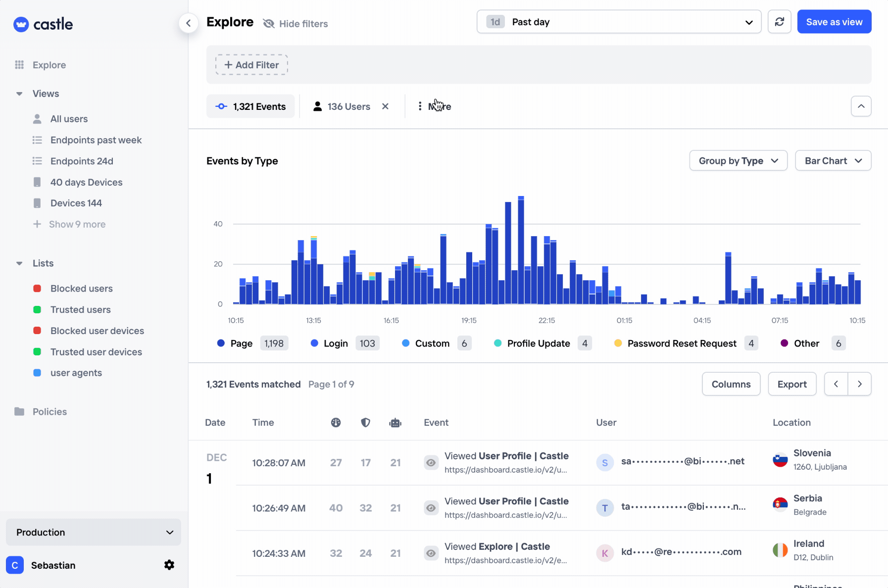Click the shield icon column header
This screenshot has height=588, width=888.
[365, 422]
